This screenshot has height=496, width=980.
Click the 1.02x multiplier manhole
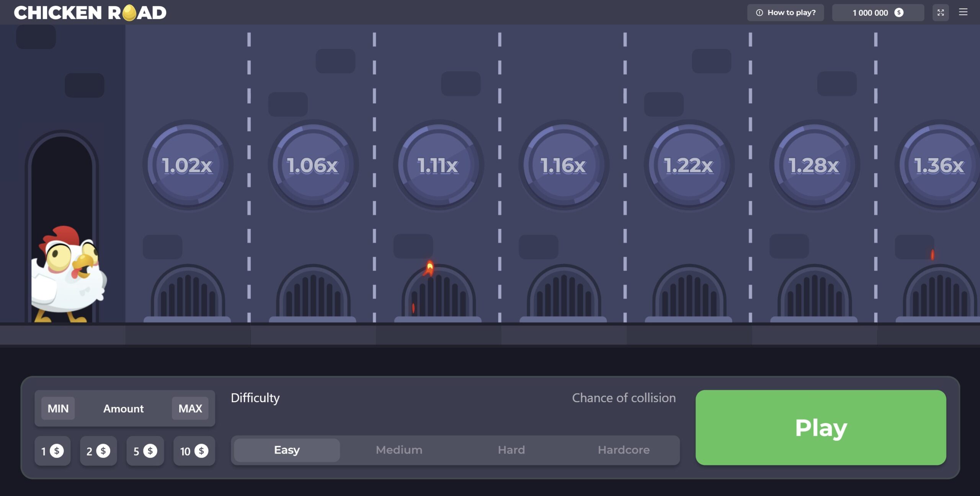pyautogui.click(x=187, y=165)
